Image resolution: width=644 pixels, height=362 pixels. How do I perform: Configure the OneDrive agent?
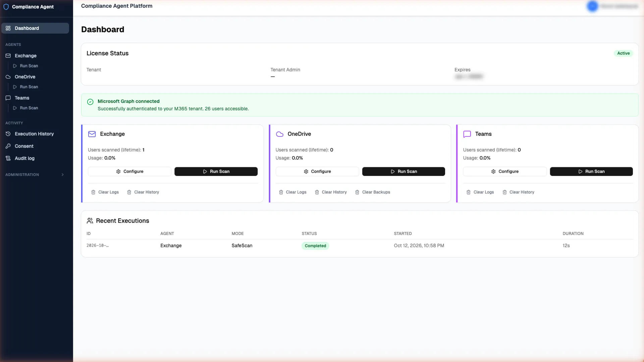coord(317,172)
